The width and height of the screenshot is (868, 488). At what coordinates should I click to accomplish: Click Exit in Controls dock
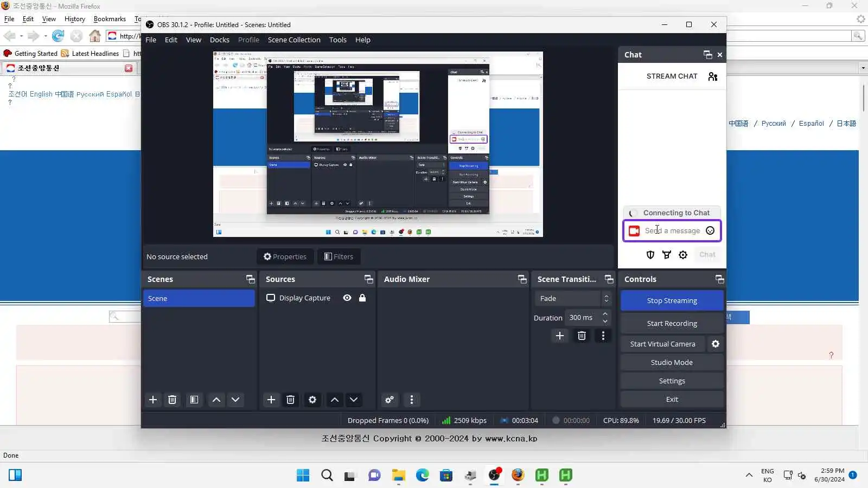(x=672, y=399)
